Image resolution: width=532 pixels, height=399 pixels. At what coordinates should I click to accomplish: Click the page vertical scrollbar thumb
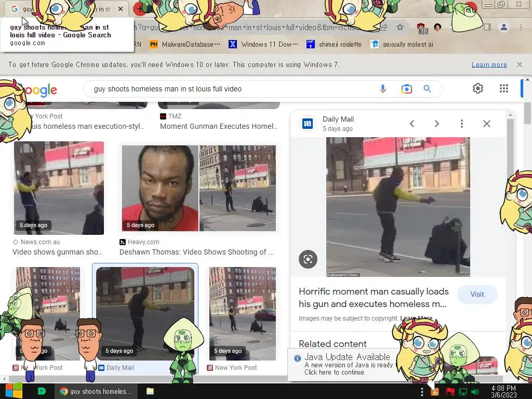tap(528, 114)
